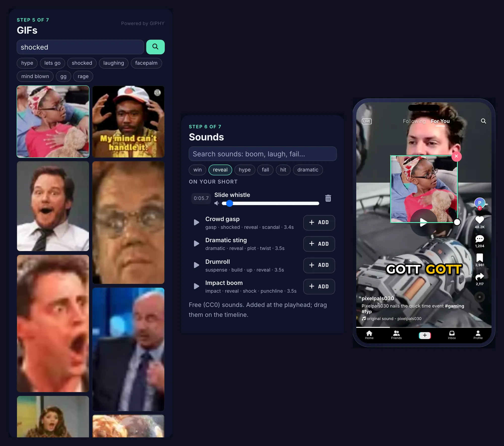
Task: Click the GIF search magnifier button
Action: [x=155, y=47]
